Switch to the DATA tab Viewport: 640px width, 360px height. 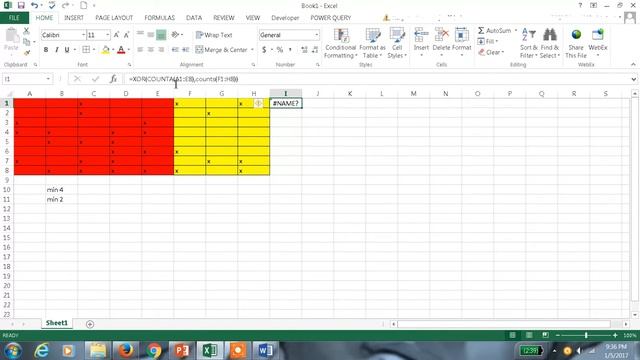click(x=194, y=18)
